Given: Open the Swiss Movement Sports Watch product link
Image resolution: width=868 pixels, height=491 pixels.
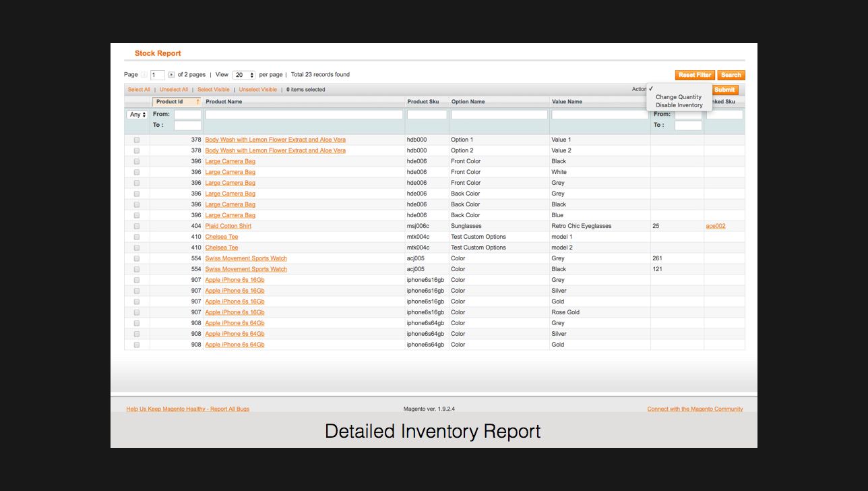Looking at the screenshot, I should pos(245,258).
